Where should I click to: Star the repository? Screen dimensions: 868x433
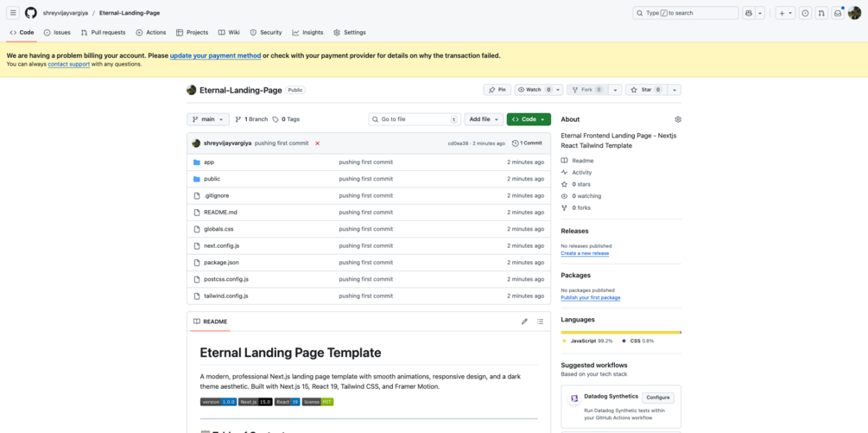[646, 90]
